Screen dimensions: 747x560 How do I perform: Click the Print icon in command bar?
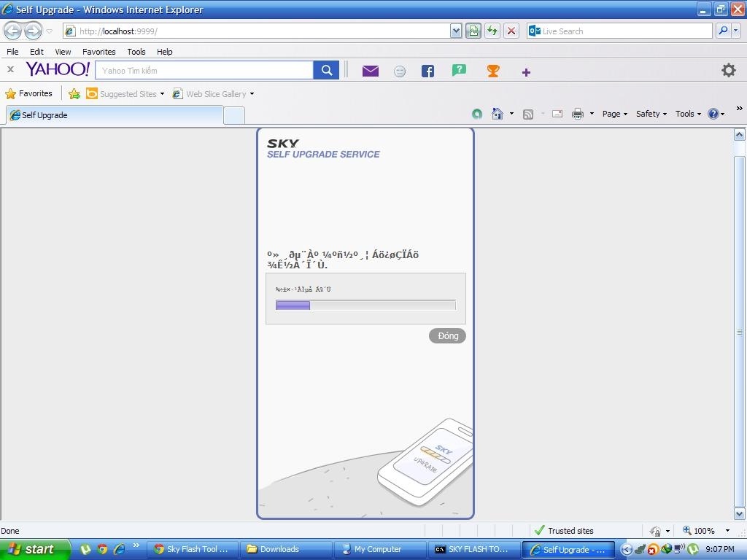(578, 114)
